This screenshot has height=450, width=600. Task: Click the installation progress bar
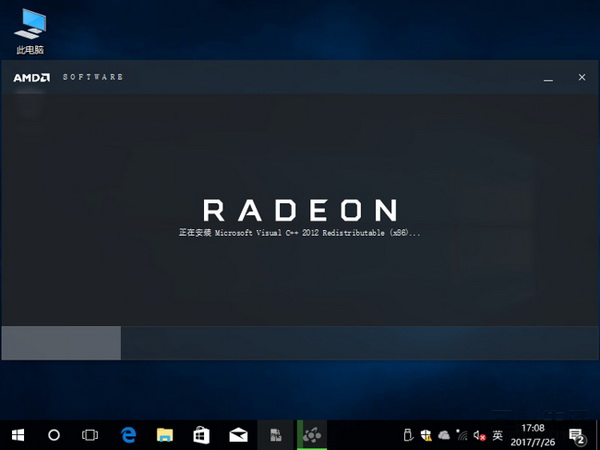coord(300,343)
